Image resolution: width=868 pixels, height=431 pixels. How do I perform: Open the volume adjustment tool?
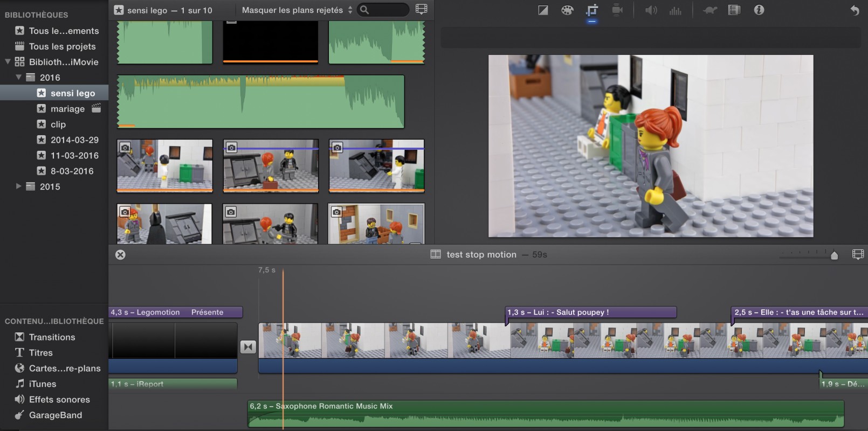(651, 10)
